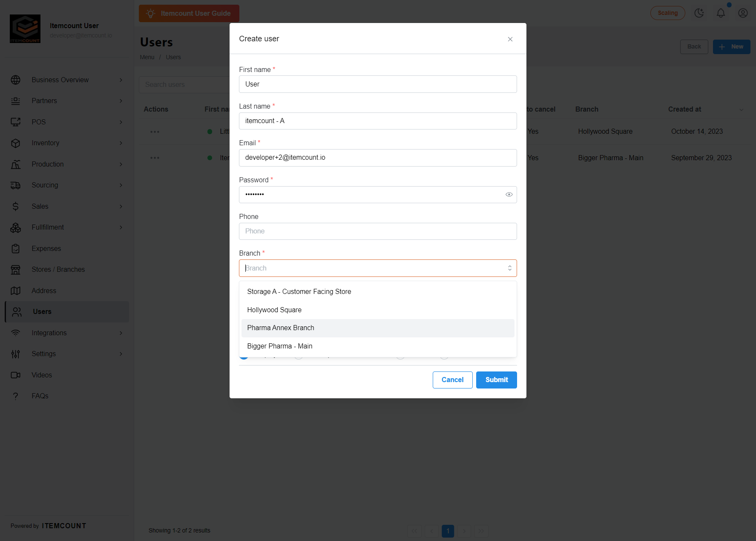756x541 pixels.
Task: Choose Hollywood Square from branch list
Action: pyautogui.click(x=378, y=310)
